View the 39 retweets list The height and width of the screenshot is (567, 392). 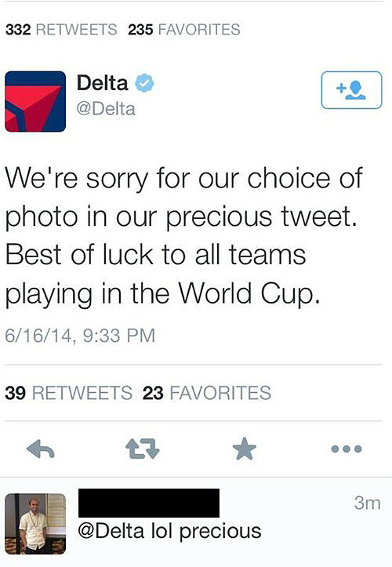[x=69, y=393]
